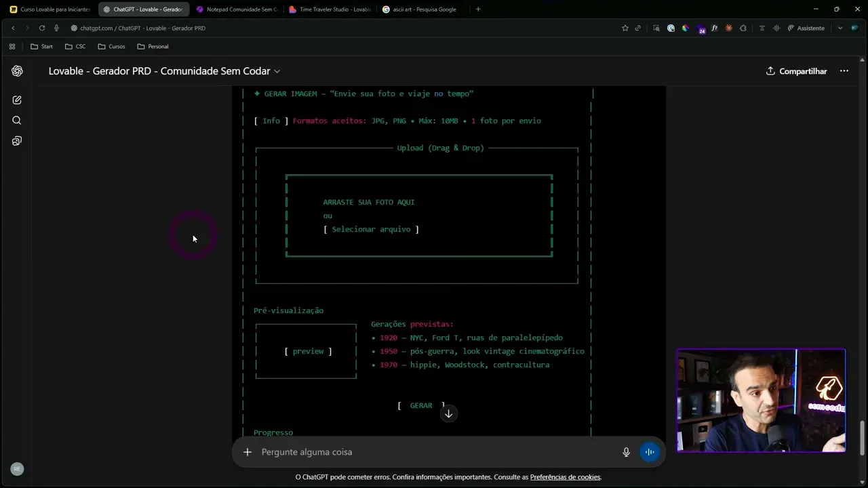This screenshot has height=488, width=868.
Task: Open the Assistente toolbar feature
Action: pos(811,28)
